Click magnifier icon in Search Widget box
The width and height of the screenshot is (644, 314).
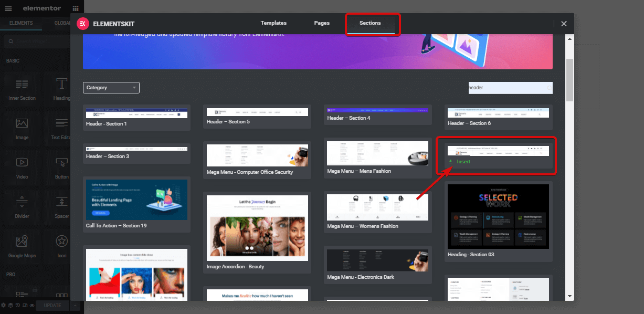[12, 41]
